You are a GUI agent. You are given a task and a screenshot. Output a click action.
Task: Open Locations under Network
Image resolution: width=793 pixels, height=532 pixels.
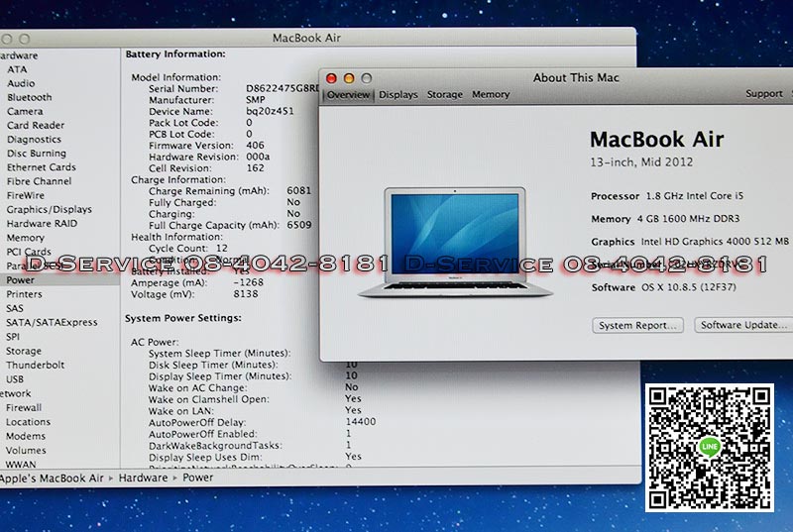29,422
